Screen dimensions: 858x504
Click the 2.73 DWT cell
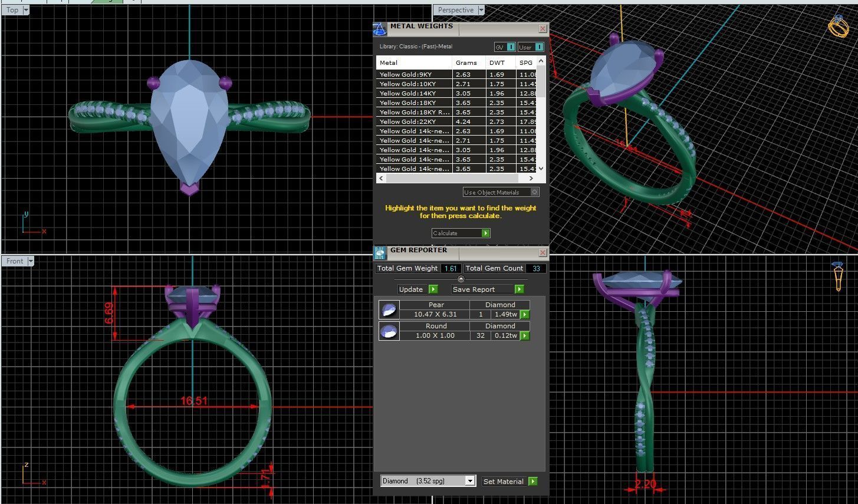point(501,121)
